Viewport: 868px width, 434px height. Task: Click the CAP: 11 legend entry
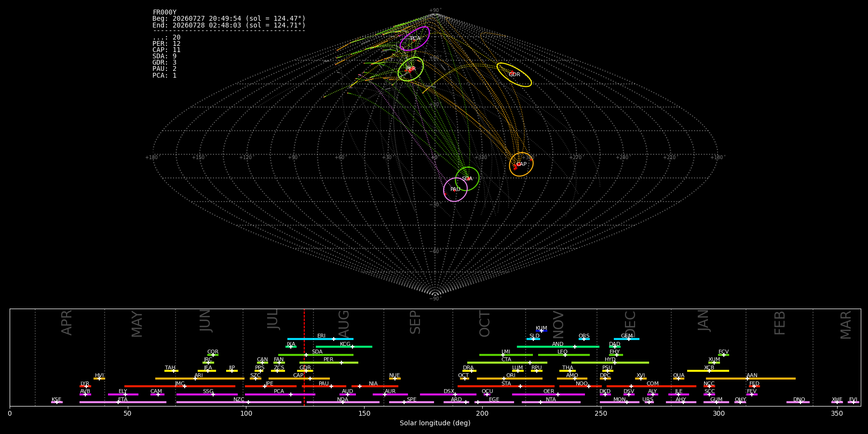click(x=166, y=50)
